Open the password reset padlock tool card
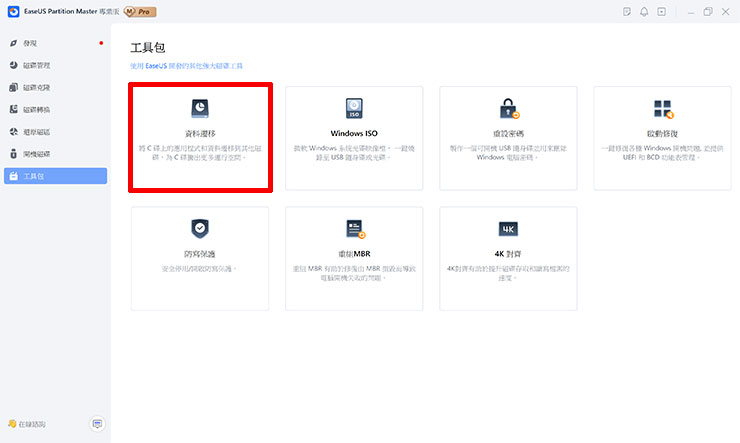The image size is (740, 443). coord(508,138)
